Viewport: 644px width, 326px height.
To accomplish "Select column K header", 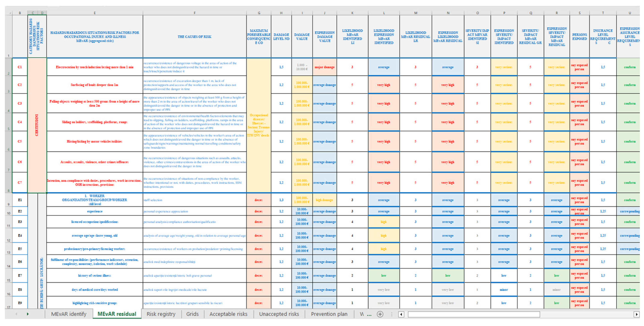I will pos(352,13).
